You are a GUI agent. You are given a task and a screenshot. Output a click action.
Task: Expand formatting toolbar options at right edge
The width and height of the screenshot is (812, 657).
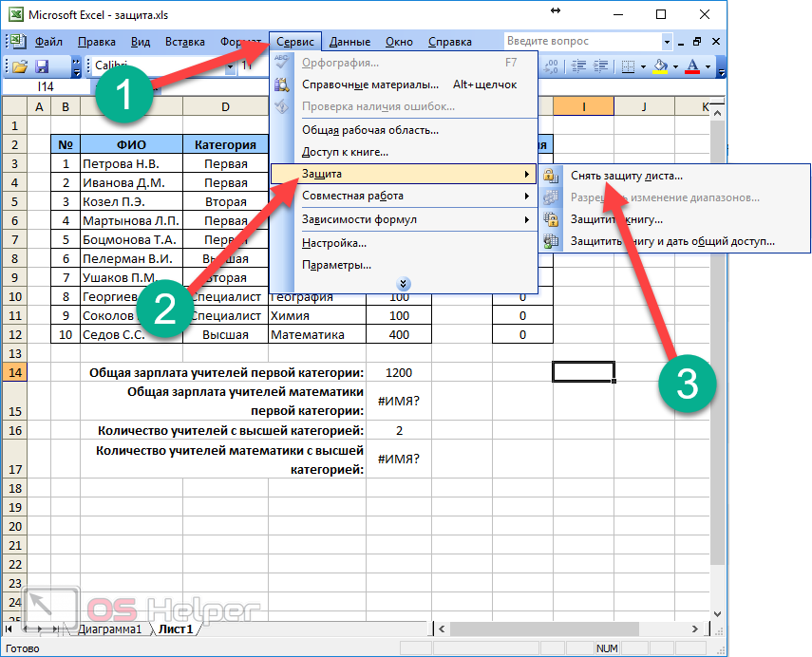click(721, 66)
